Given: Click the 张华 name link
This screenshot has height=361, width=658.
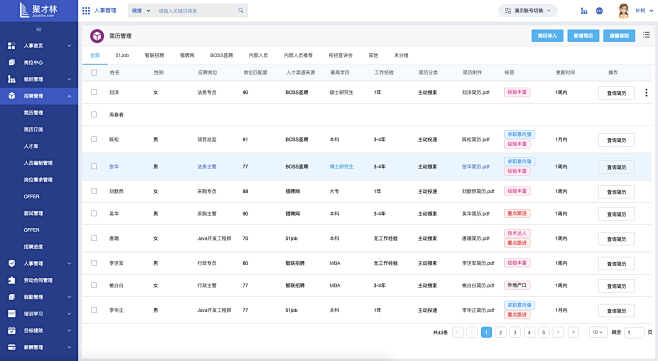Looking at the screenshot, I should click(114, 167).
